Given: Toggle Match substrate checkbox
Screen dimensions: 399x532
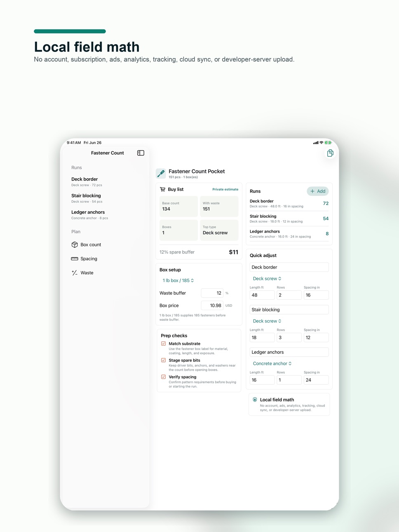Looking at the screenshot, I should click(x=164, y=344).
